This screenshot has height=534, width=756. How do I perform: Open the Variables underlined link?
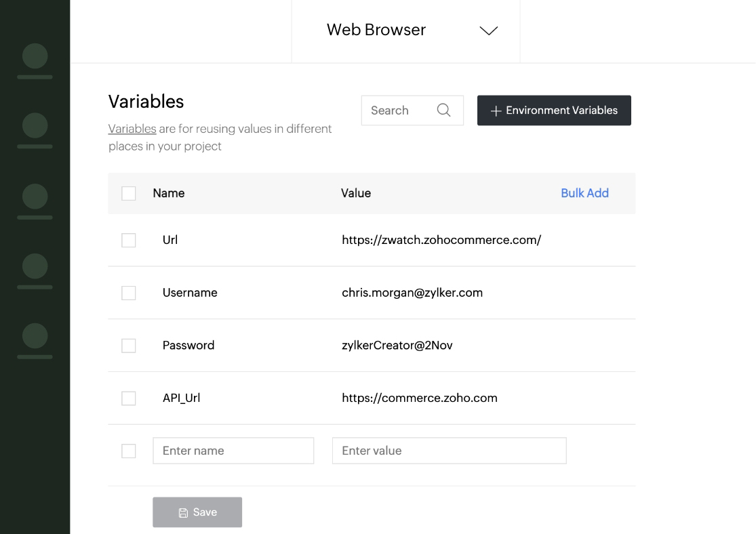(x=132, y=129)
